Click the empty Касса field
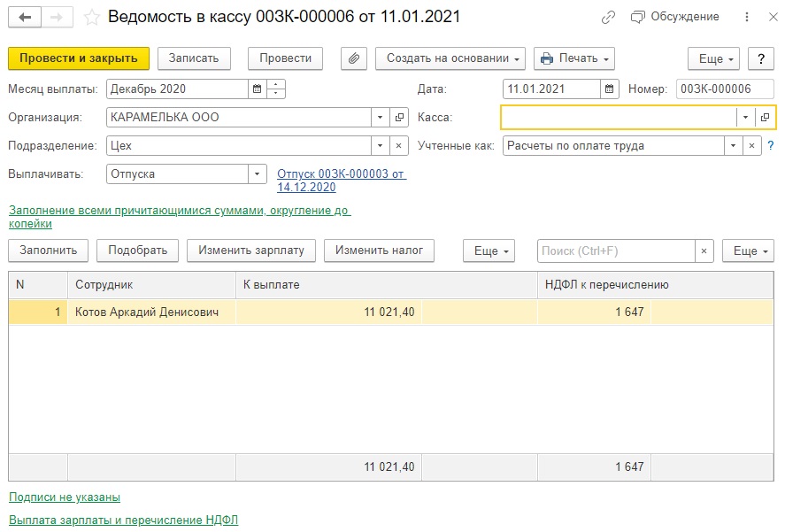Viewport: 785px width, 532px height. coord(619,117)
